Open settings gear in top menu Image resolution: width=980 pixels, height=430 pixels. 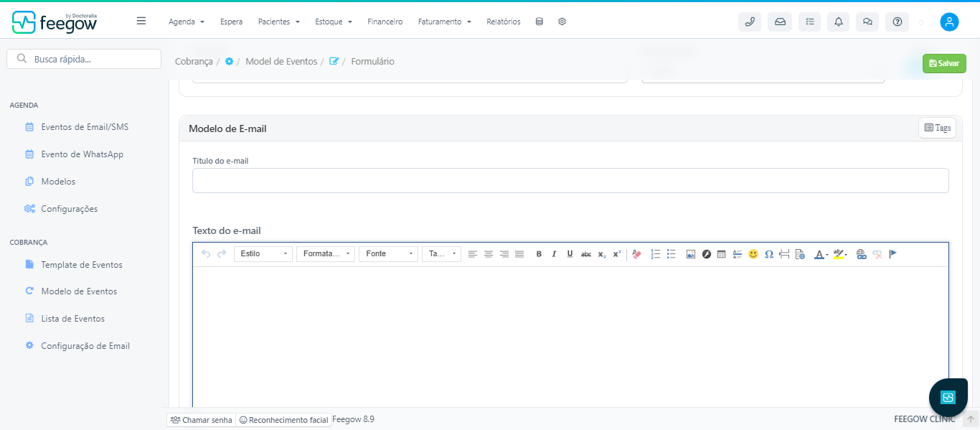tap(562, 22)
